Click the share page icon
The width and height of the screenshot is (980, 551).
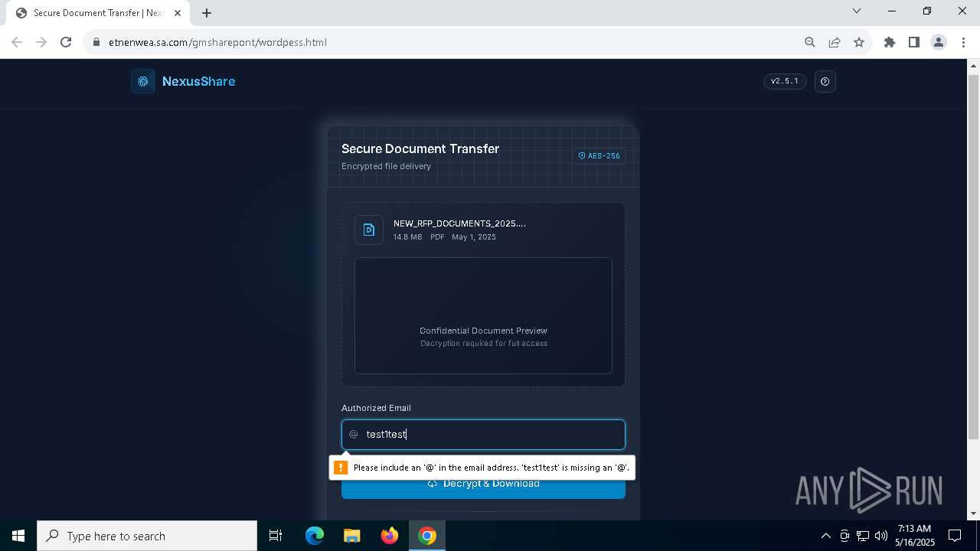click(835, 42)
